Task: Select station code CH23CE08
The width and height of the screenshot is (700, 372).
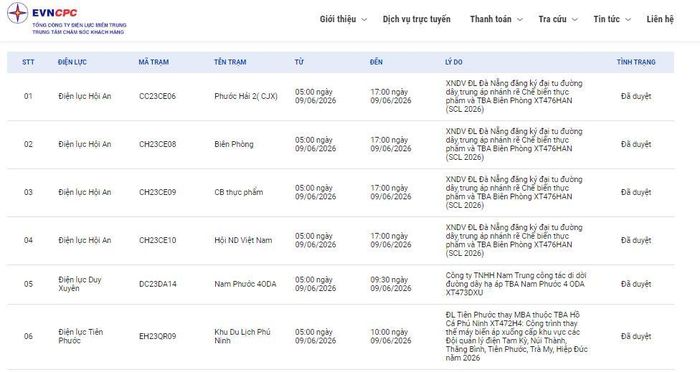Action: click(157, 144)
